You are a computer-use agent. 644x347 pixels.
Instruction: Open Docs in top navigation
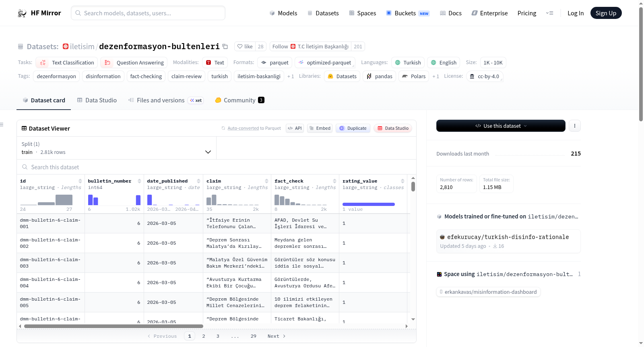(x=451, y=13)
